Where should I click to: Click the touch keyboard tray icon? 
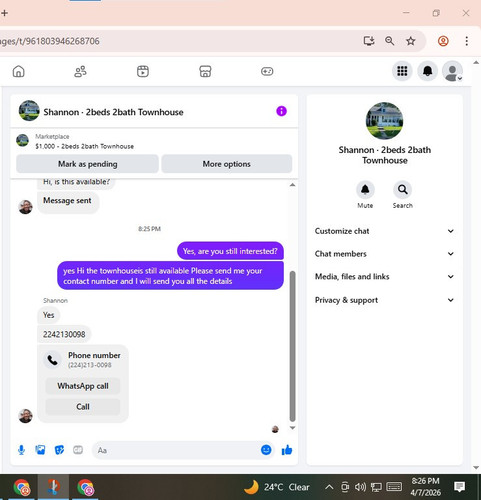pos(394,487)
